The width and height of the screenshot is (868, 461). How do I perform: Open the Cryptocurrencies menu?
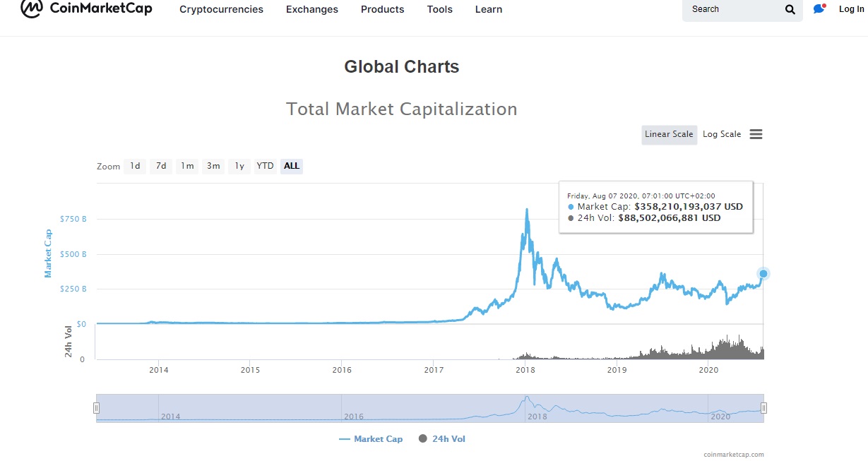(221, 9)
